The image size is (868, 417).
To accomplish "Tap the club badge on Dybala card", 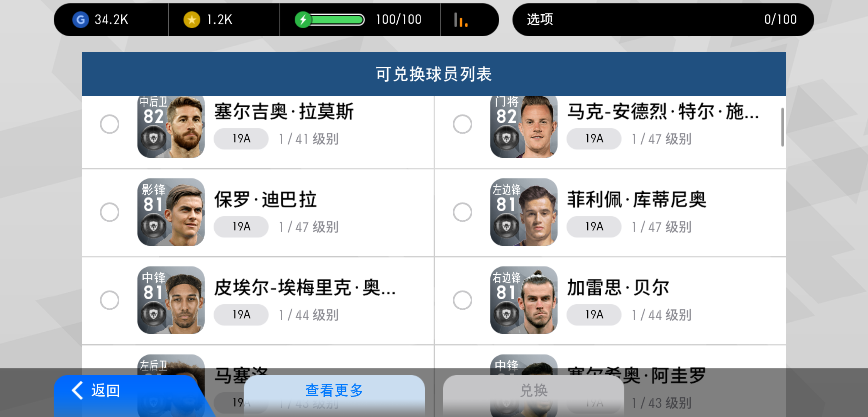I will pos(153,226).
